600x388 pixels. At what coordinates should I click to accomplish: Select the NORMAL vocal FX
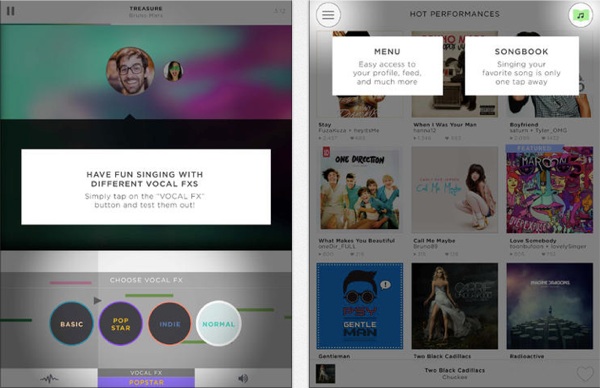218,324
